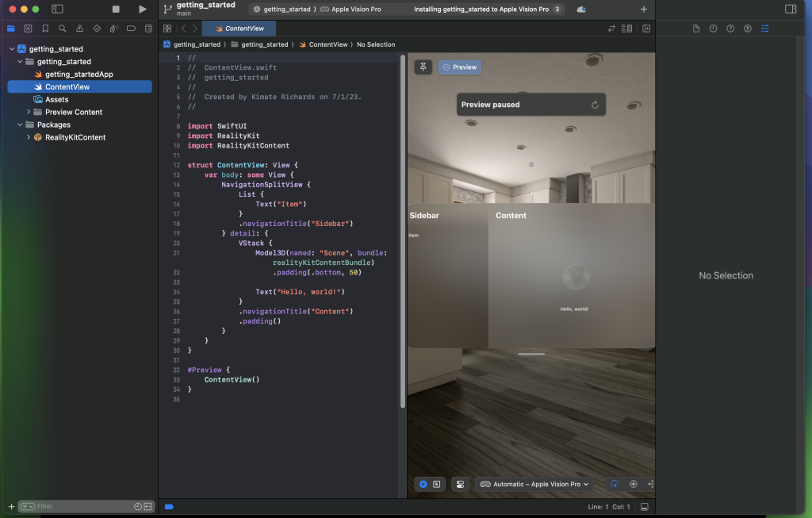Open the Bookmarks navigator
Viewport: 812px width, 518px height.
pos(45,28)
